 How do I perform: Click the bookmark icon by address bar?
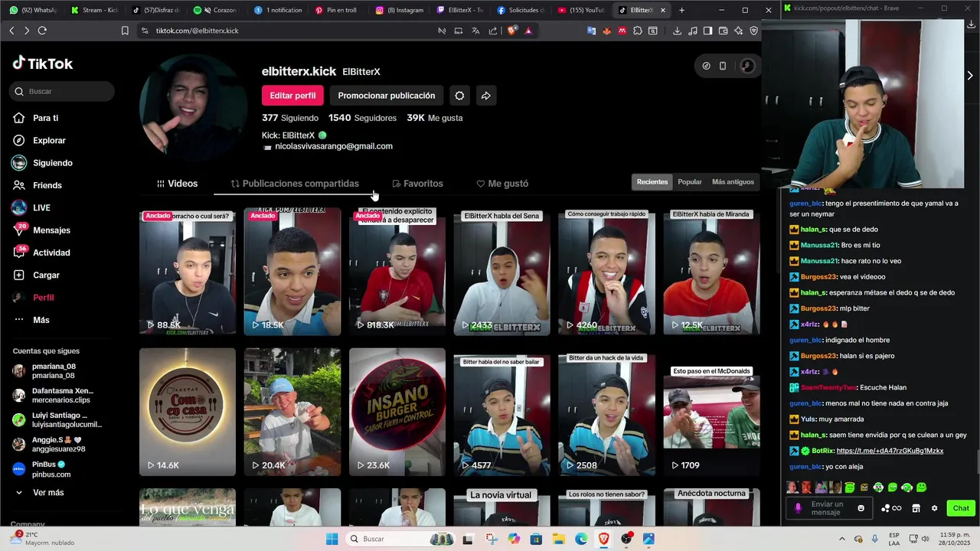coord(125,31)
